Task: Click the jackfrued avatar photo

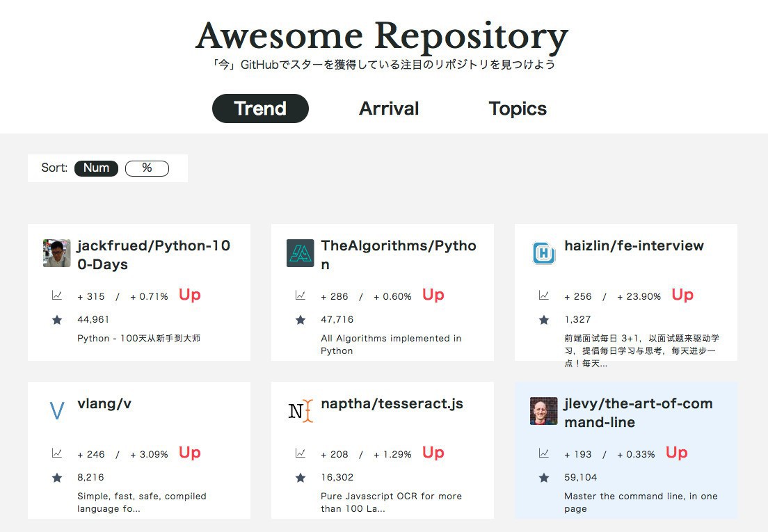Action: pos(56,253)
